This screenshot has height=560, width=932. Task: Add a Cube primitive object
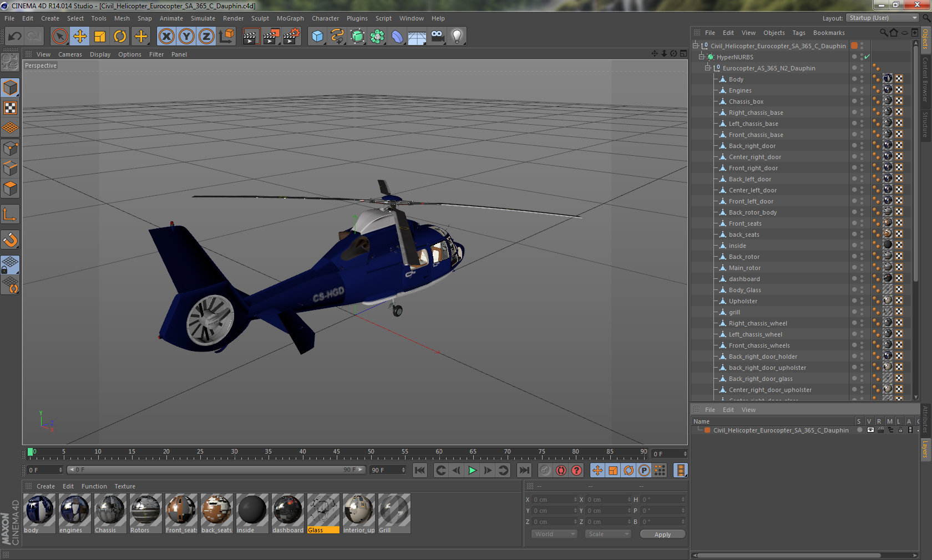click(x=317, y=37)
